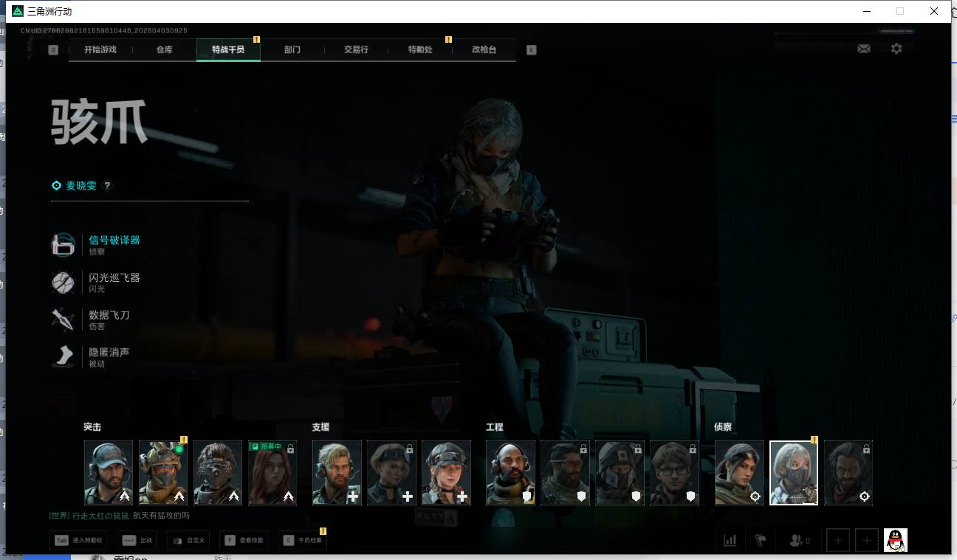Click the QQ penguin avatar
The height and width of the screenshot is (560, 957).
coord(896,540)
